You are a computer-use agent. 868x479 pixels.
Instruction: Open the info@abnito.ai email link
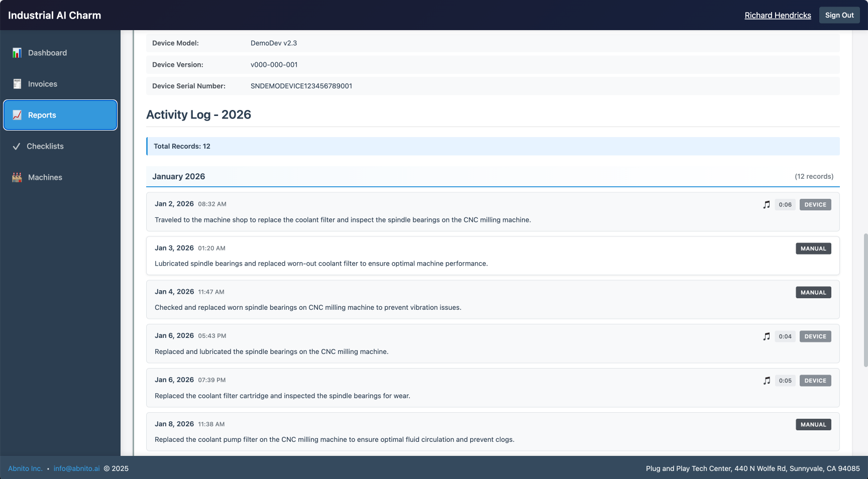coord(76,468)
